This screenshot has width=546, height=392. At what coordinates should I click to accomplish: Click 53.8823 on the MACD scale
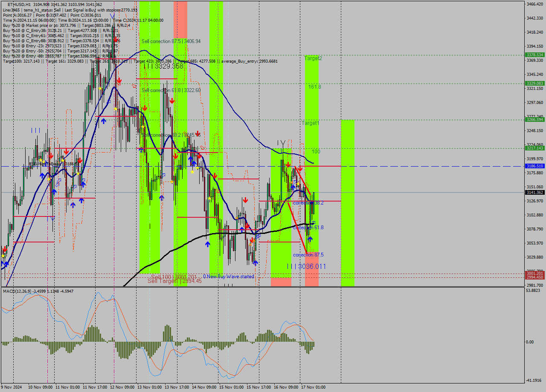(x=534, y=291)
